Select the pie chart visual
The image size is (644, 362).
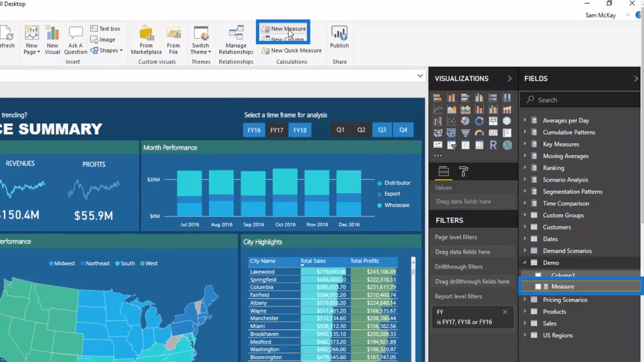pos(465,121)
